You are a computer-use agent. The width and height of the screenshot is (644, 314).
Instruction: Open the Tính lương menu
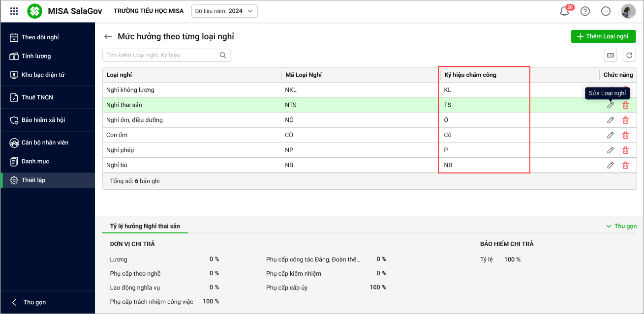click(36, 56)
